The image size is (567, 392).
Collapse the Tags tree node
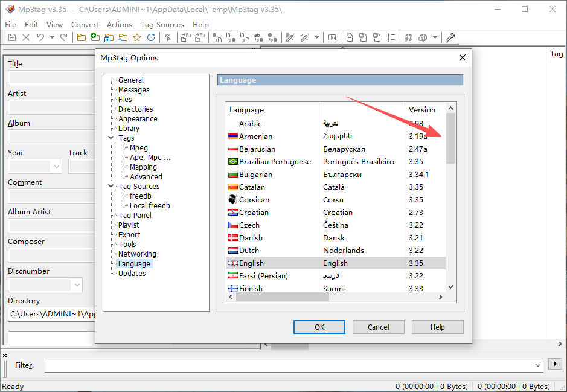click(x=111, y=138)
